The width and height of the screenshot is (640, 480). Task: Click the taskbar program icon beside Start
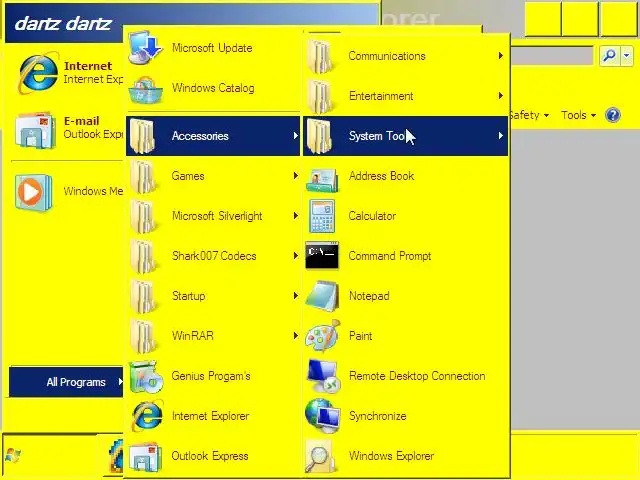pos(116,456)
